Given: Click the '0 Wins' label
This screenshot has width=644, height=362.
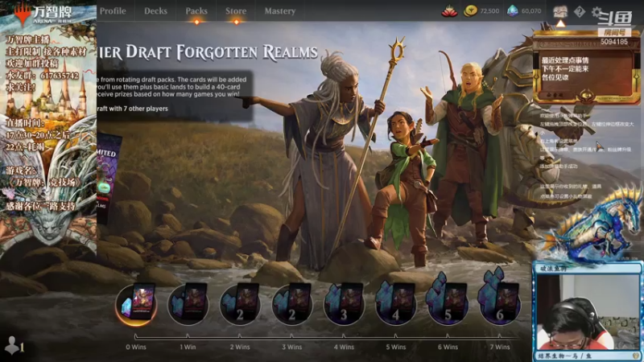Looking at the screenshot, I should tap(136, 348).
